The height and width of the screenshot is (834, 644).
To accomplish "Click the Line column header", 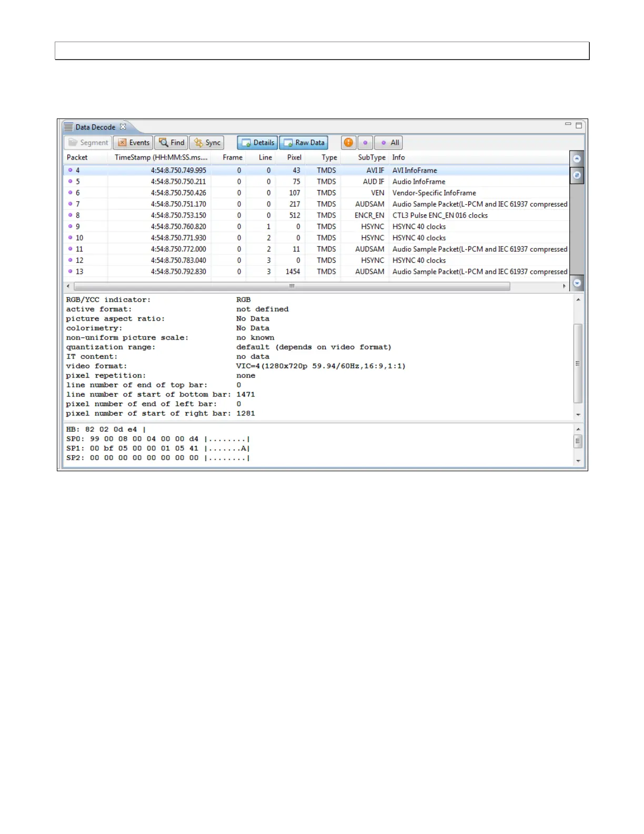I will 265,157.
